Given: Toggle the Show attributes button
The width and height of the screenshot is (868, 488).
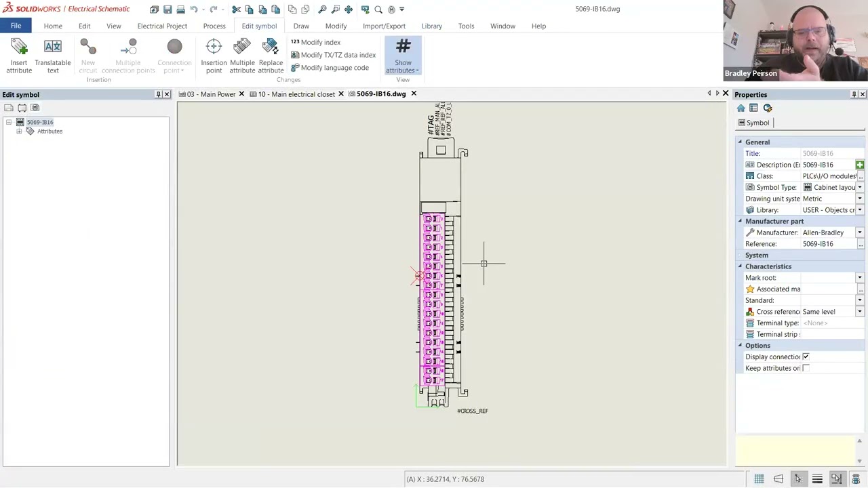Looking at the screenshot, I should pos(403,56).
